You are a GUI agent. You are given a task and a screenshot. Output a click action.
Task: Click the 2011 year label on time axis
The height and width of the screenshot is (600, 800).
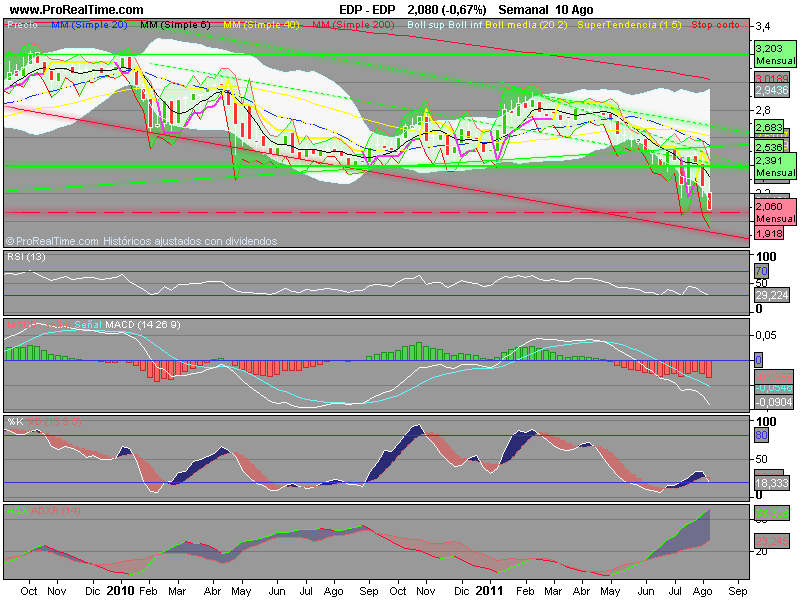point(490,591)
